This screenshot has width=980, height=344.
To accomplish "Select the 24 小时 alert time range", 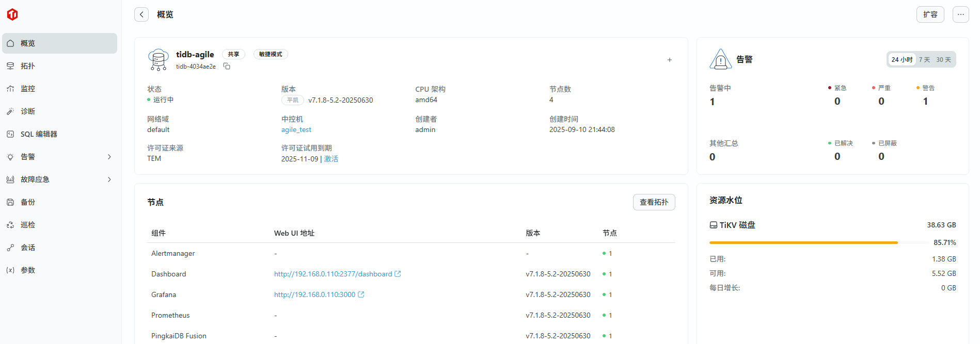I will pos(902,60).
